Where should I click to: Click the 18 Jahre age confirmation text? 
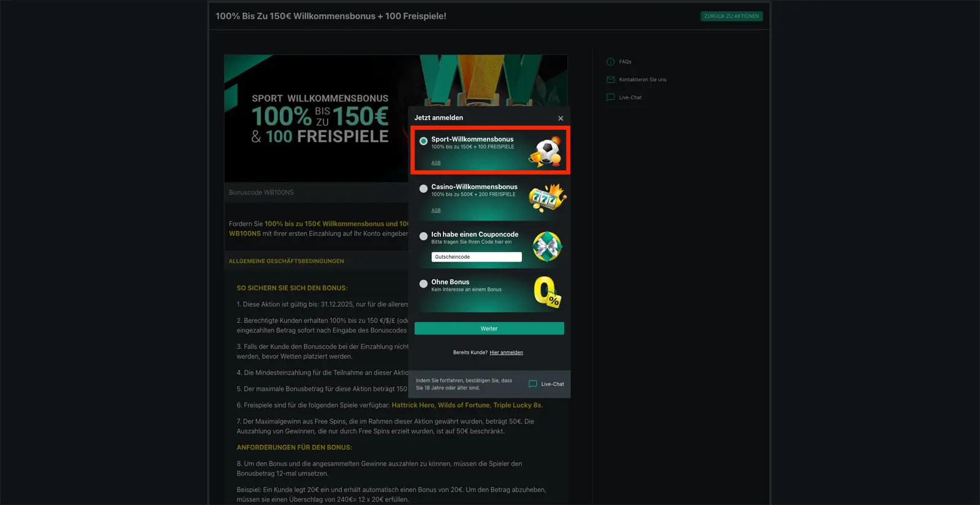464,384
